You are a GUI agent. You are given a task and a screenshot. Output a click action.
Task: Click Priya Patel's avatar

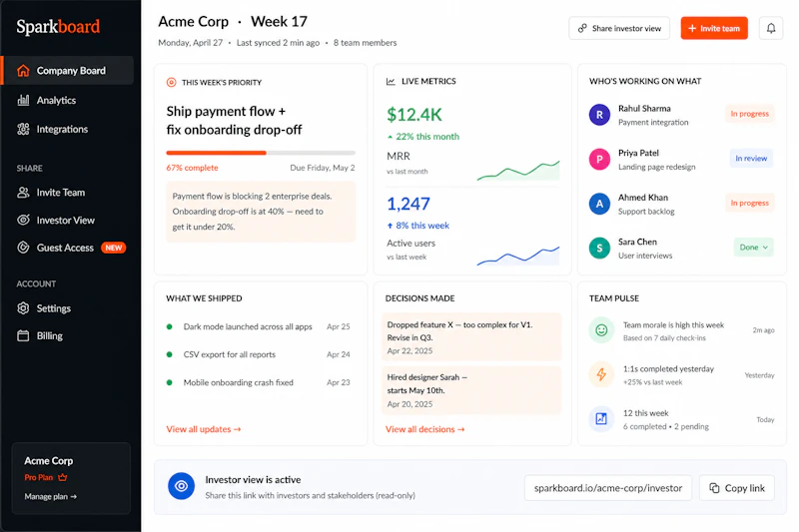click(x=599, y=160)
